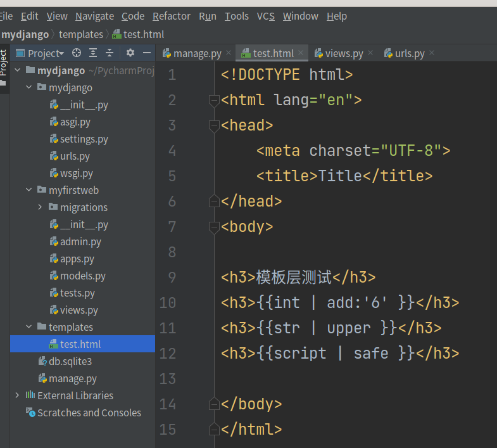Place cursor on meta charset line
The image size is (497, 448).
tap(353, 151)
